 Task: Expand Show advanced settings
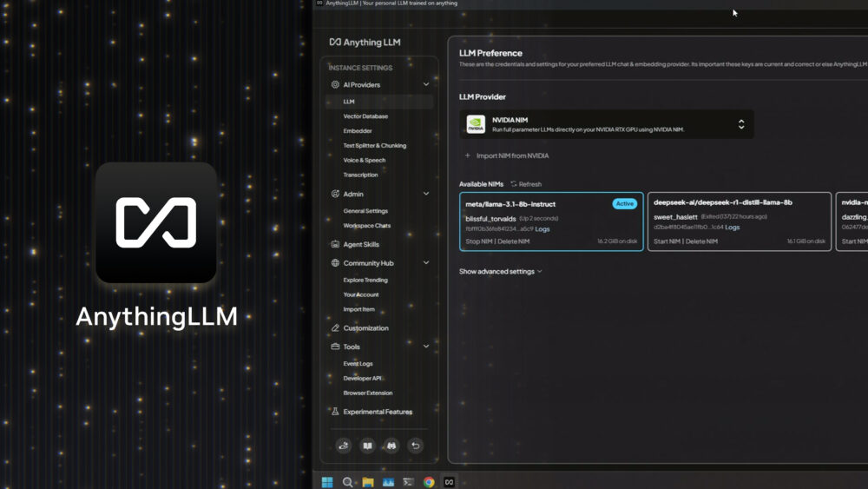click(501, 271)
